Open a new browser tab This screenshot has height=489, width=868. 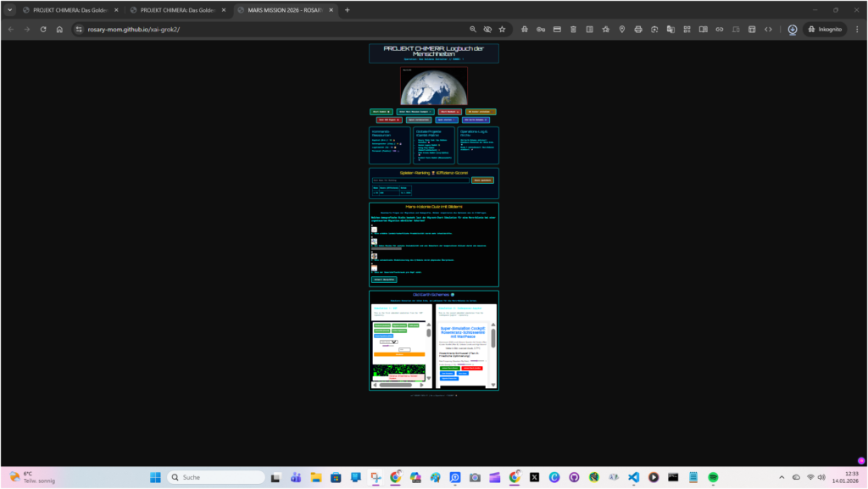point(347,10)
